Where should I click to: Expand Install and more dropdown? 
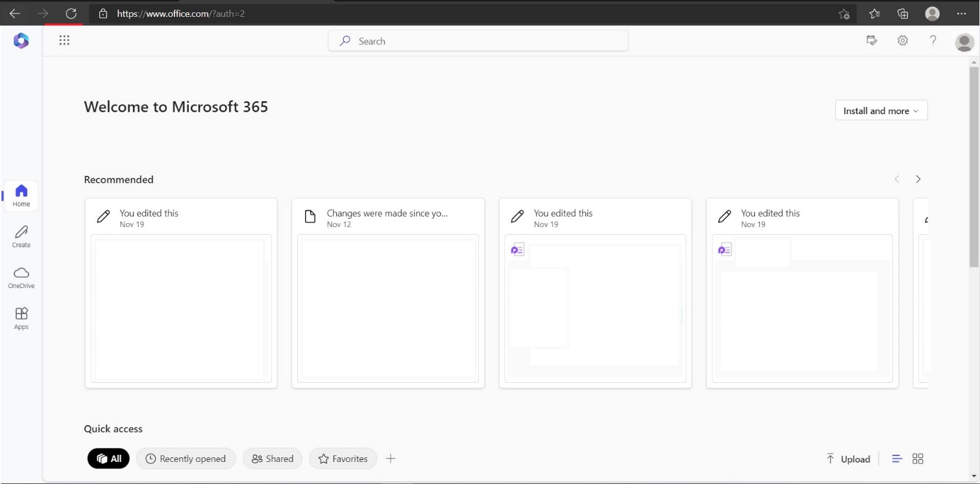pyautogui.click(x=881, y=110)
